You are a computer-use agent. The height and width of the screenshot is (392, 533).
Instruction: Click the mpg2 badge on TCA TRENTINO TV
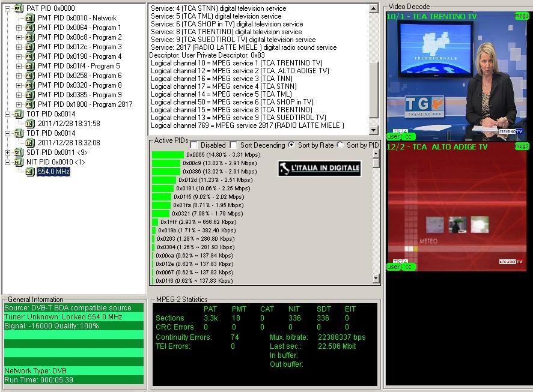point(521,15)
